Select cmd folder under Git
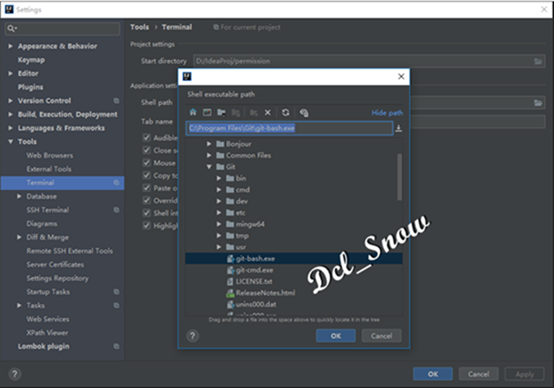Screen dimensions: 554x388 [243, 190]
